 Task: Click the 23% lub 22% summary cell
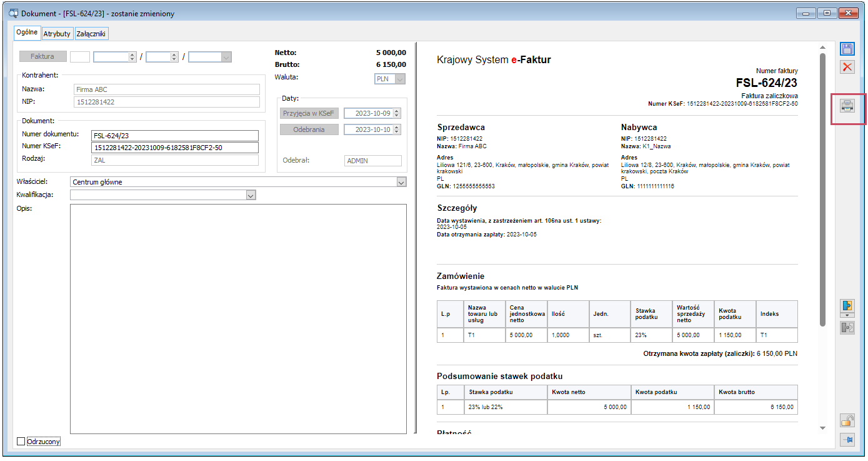(505, 407)
